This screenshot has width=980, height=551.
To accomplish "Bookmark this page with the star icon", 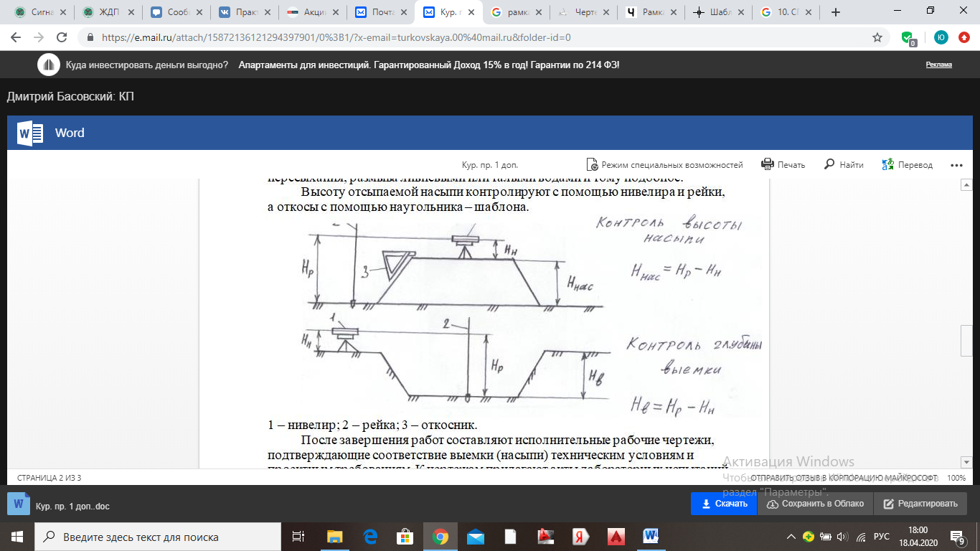I will 877,37.
